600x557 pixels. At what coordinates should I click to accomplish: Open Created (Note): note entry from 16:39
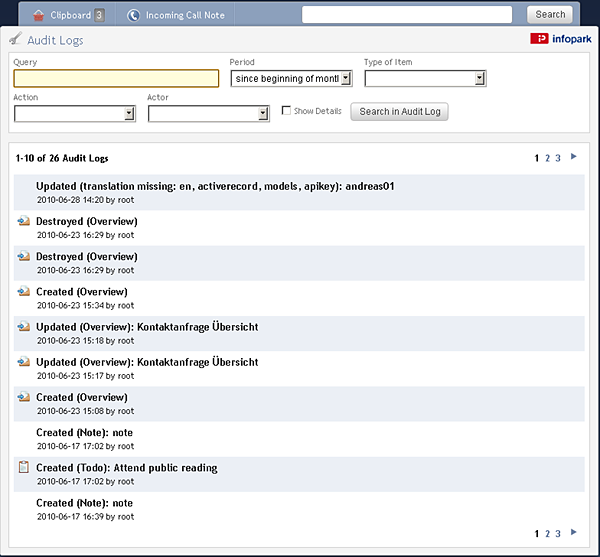(x=84, y=503)
